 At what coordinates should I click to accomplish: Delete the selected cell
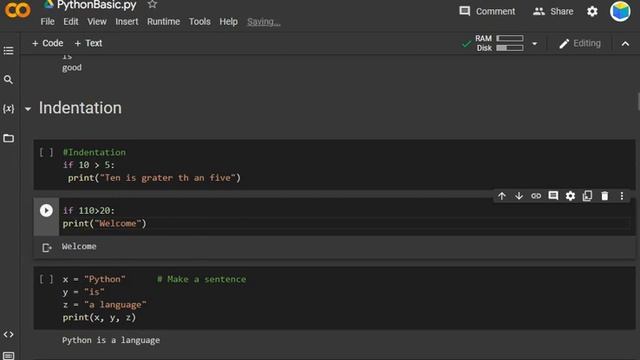[x=604, y=196]
